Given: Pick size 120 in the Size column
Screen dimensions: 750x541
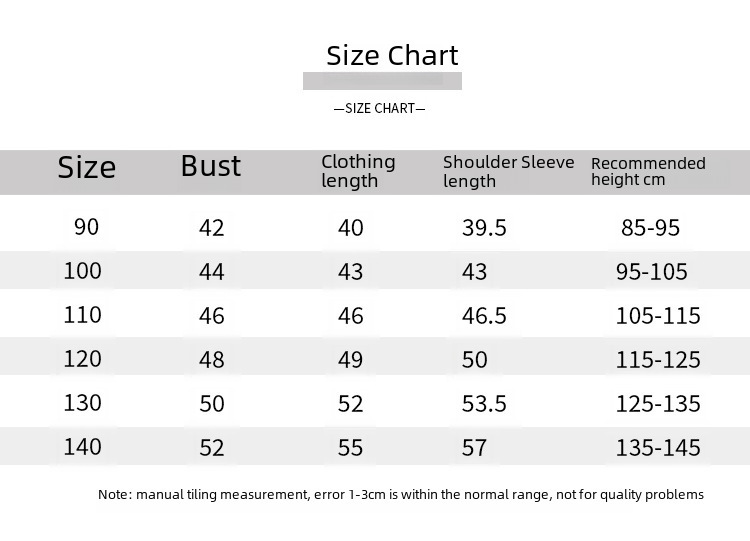Looking at the screenshot, I should coord(83,358).
